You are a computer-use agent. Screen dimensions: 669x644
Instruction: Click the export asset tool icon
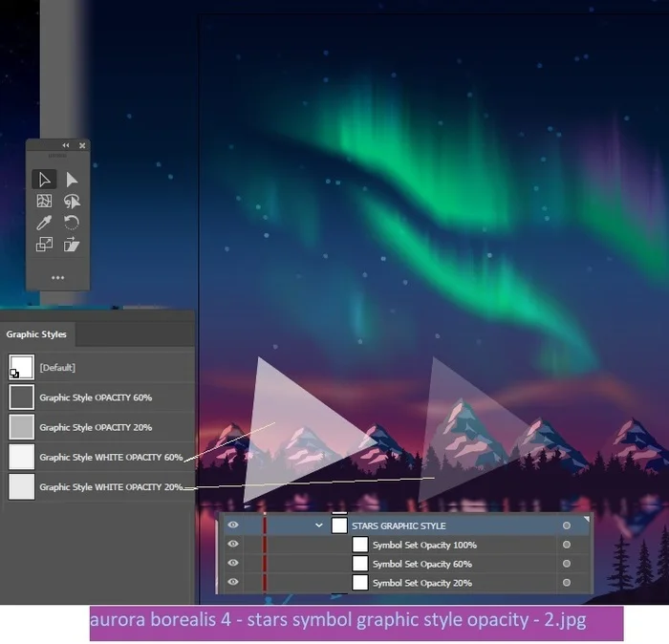72,245
